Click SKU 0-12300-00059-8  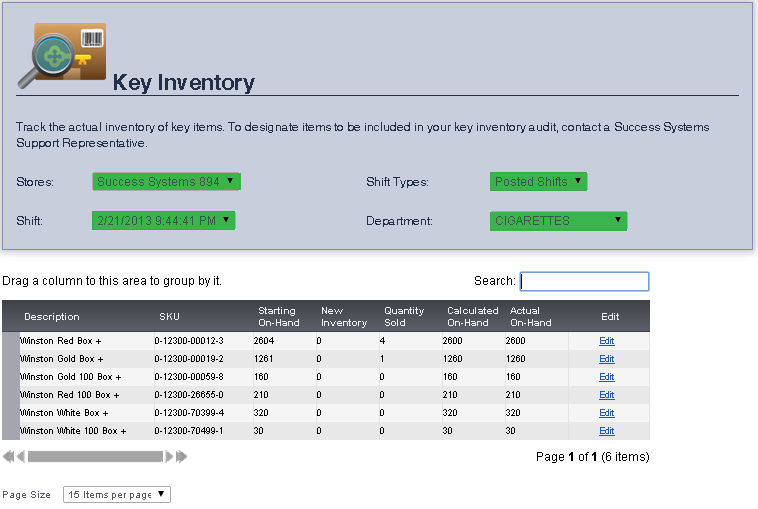click(x=189, y=377)
